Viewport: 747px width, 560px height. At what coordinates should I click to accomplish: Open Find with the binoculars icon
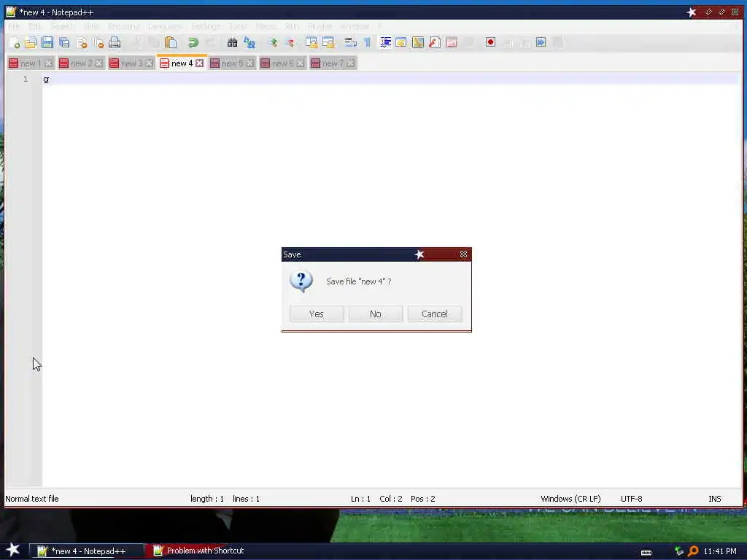(232, 43)
